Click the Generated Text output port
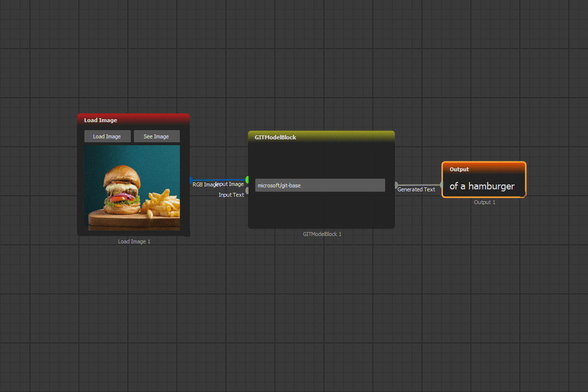This screenshot has width=588, height=392. click(x=396, y=185)
